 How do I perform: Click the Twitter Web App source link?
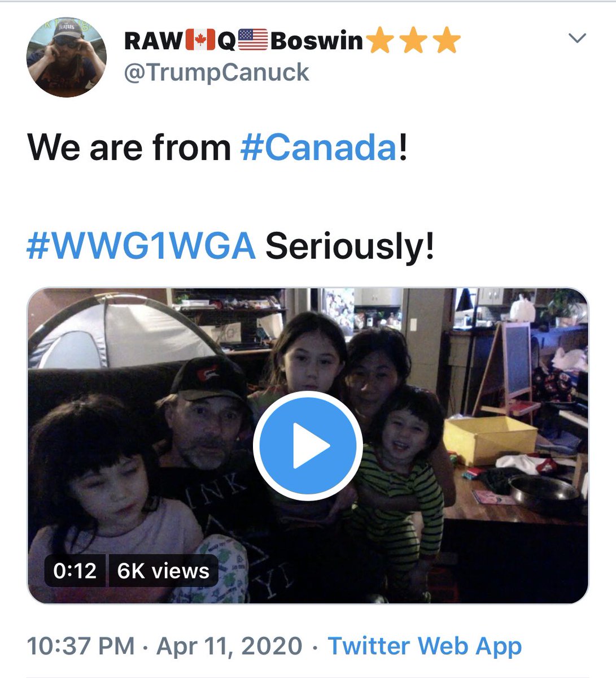click(425, 646)
